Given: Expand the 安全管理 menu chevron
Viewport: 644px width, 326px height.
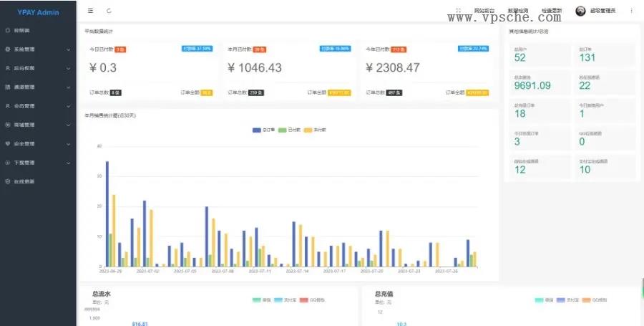Looking at the screenshot, I should [68, 144].
